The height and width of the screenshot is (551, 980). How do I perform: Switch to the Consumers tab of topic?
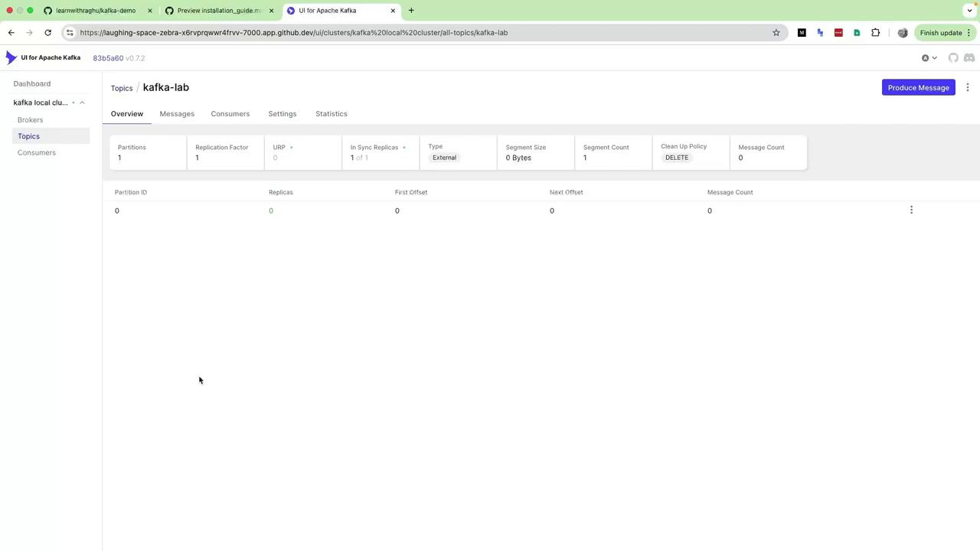tap(230, 114)
